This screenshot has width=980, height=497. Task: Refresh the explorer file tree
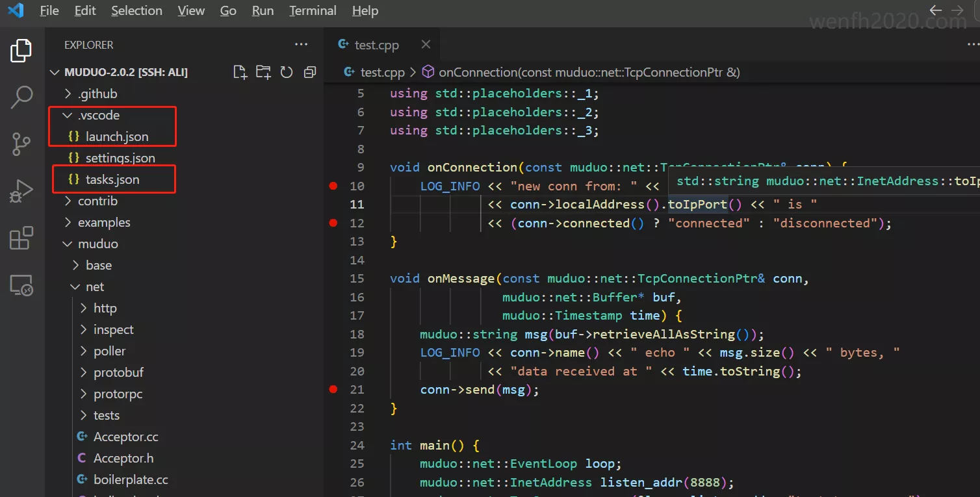(287, 72)
